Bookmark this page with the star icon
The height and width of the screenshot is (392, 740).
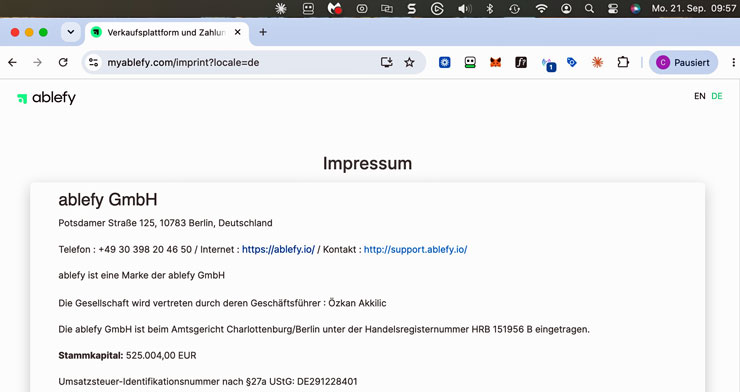[x=409, y=62]
